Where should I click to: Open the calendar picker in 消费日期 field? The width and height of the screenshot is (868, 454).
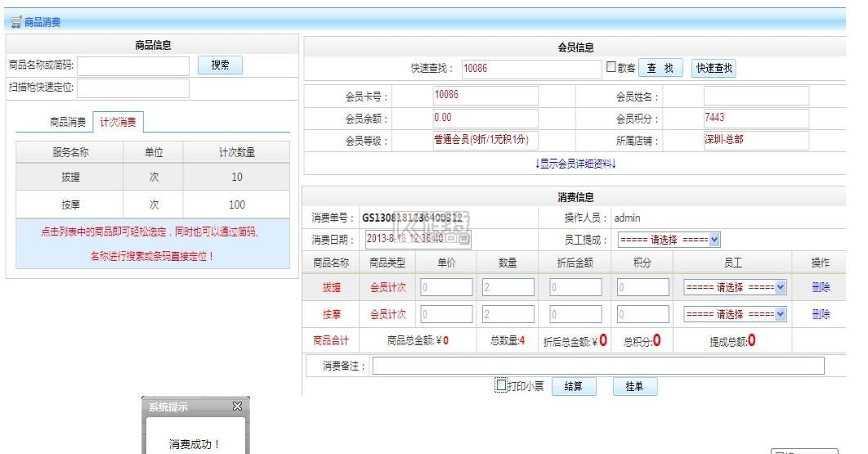pos(463,240)
